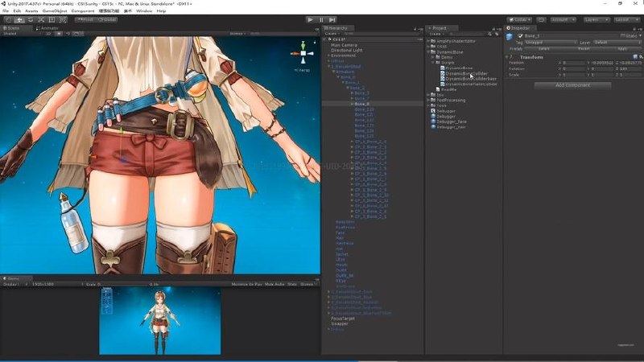Viewport: 644px width, 362px height.
Task: Open Create dropdown in Hierarchy panel
Action: tap(332, 34)
